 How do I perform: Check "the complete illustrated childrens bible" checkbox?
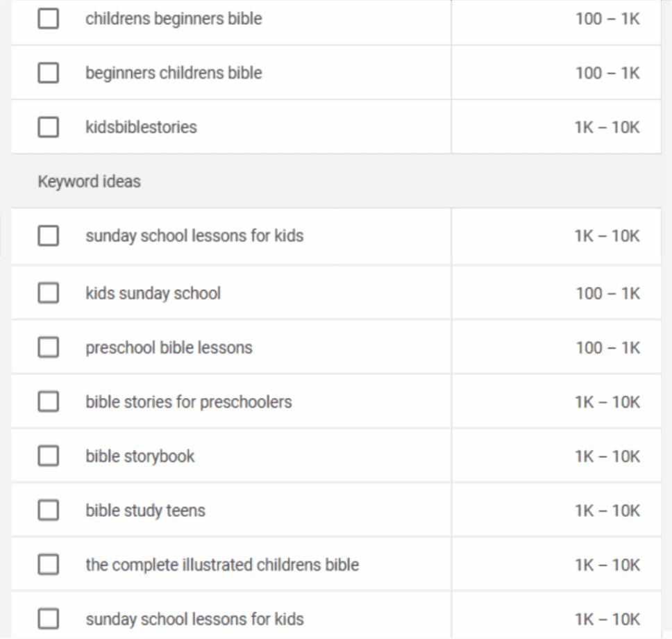[48, 565]
